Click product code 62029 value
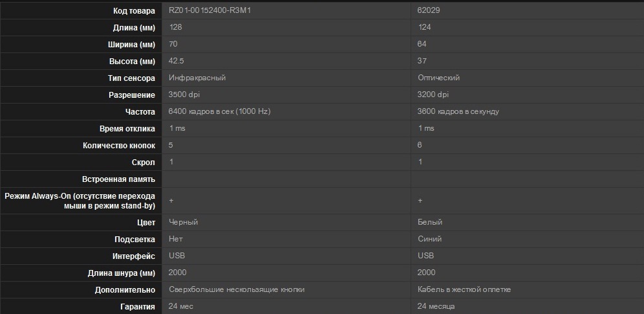This screenshot has width=644, height=314. [x=429, y=11]
